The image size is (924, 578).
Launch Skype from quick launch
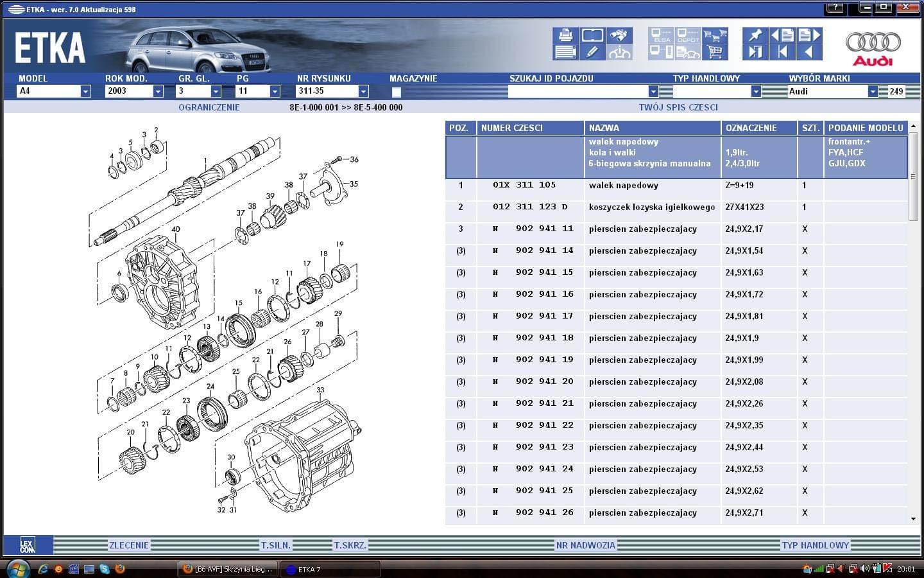click(104, 568)
